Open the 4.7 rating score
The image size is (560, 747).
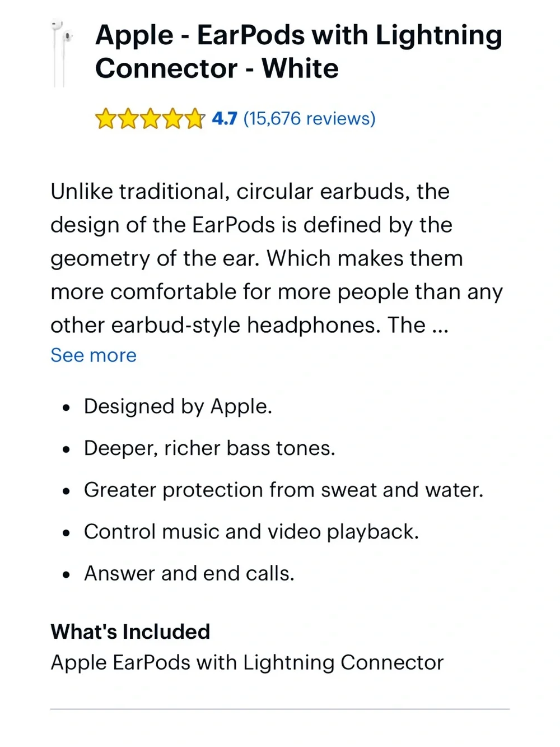click(225, 119)
